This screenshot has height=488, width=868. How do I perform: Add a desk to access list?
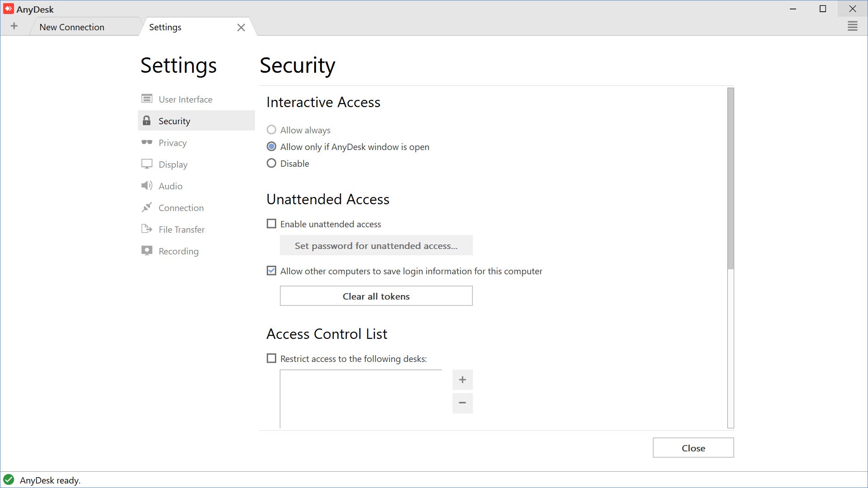click(x=462, y=380)
